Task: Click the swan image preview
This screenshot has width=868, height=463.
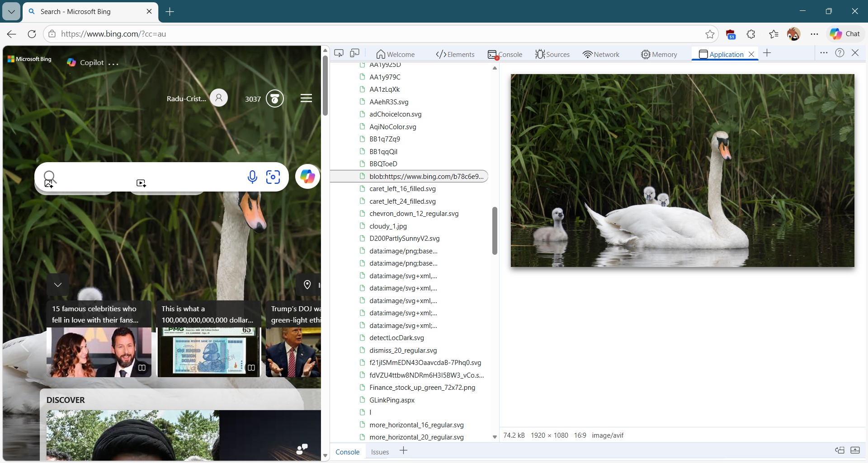Action: pos(682,170)
